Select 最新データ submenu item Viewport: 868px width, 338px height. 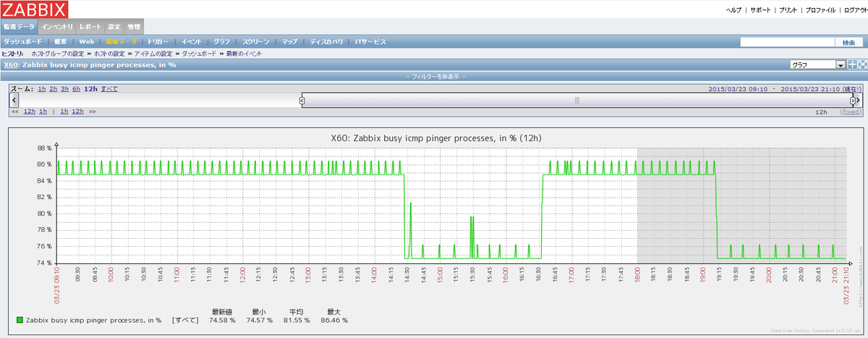pos(121,42)
